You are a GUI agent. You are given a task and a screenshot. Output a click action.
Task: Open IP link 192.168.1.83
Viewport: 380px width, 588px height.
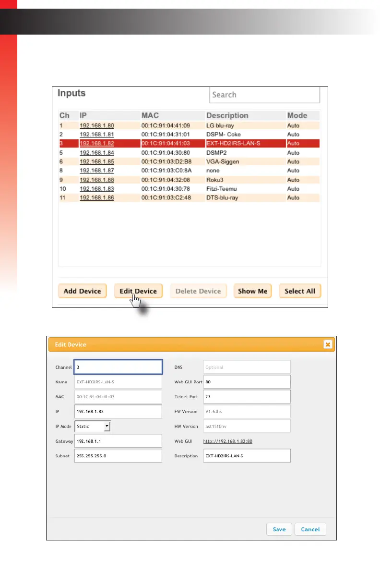(96, 189)
